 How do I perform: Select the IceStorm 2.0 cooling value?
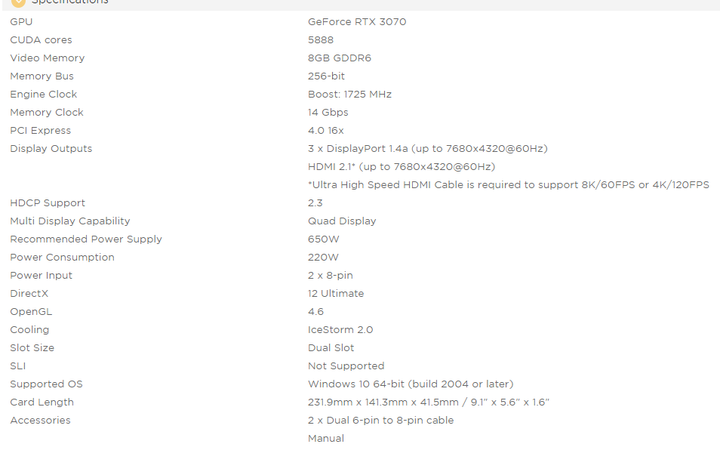(x=340, y=330)
